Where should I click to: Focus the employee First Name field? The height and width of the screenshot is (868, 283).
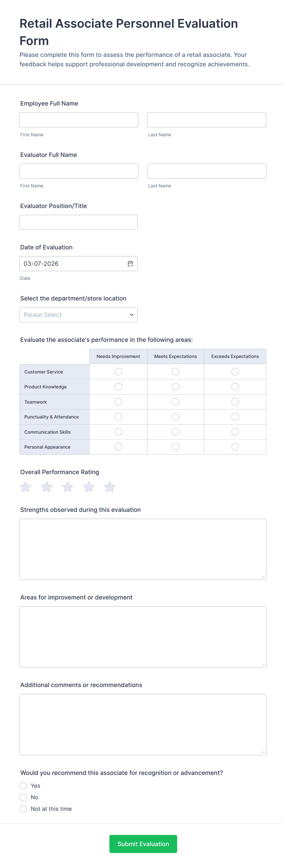tap(79, 120)
